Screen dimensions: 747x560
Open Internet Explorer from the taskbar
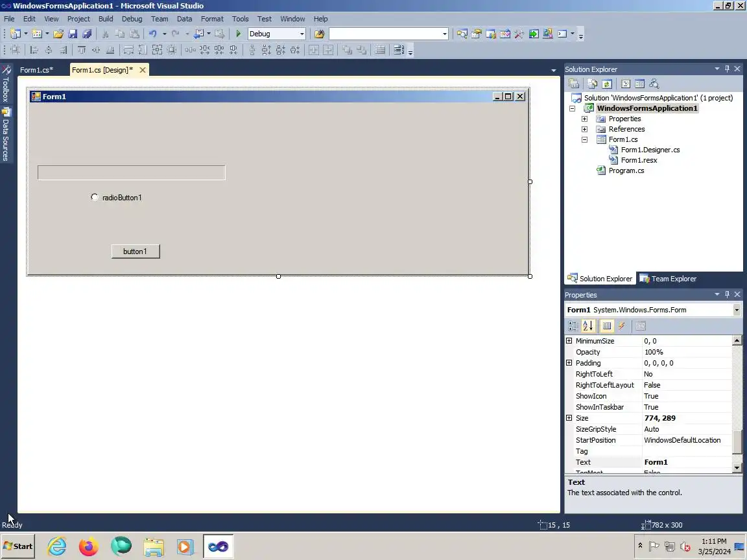[x=56, y=546]
